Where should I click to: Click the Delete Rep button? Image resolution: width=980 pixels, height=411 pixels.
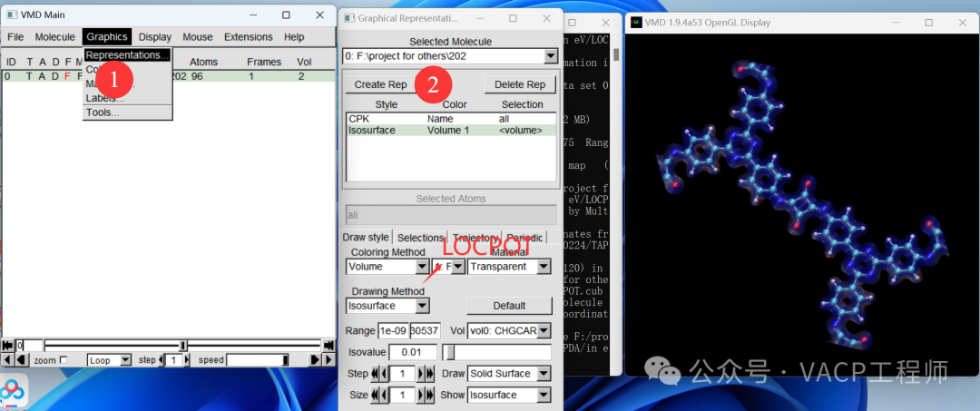(520, 84)
